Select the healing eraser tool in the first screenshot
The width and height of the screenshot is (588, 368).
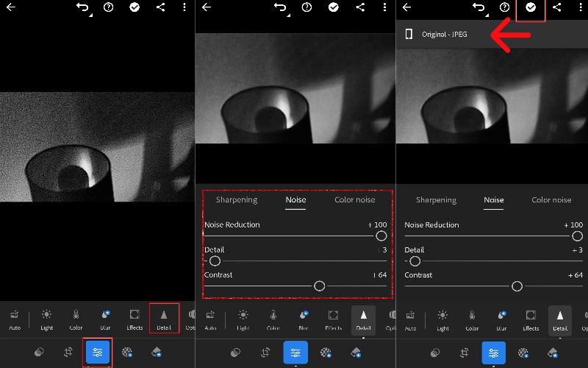(x=156, y=353)
